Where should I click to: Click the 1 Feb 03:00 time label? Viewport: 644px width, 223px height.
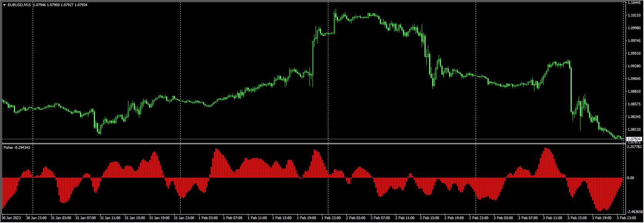[x=208, y=218]
